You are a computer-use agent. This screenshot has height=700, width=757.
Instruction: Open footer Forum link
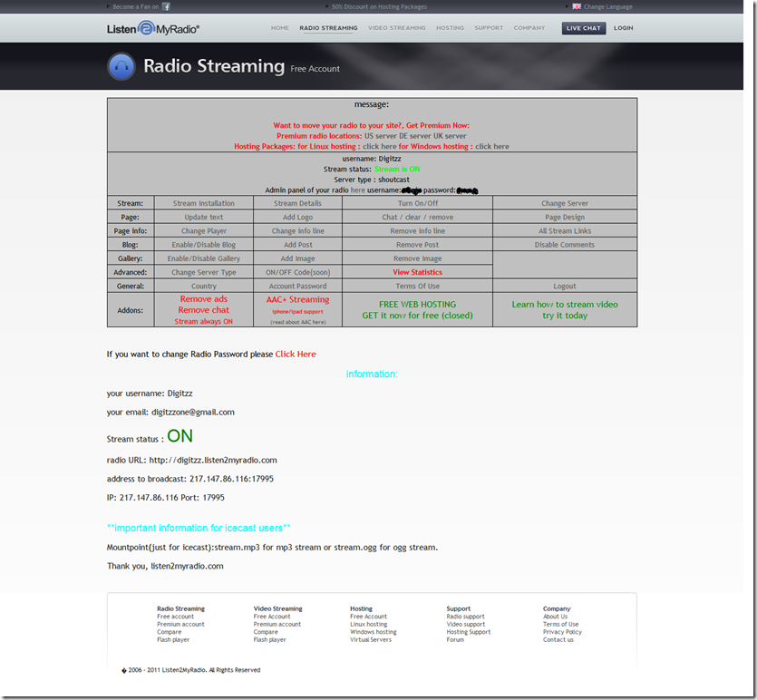[455, 639]
